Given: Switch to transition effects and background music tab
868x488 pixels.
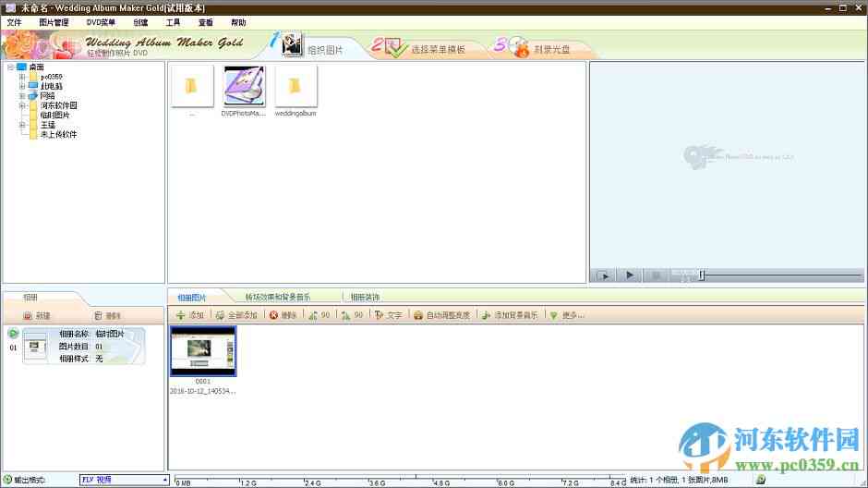Looking at the screenshot, I should (x=278, y=298).
